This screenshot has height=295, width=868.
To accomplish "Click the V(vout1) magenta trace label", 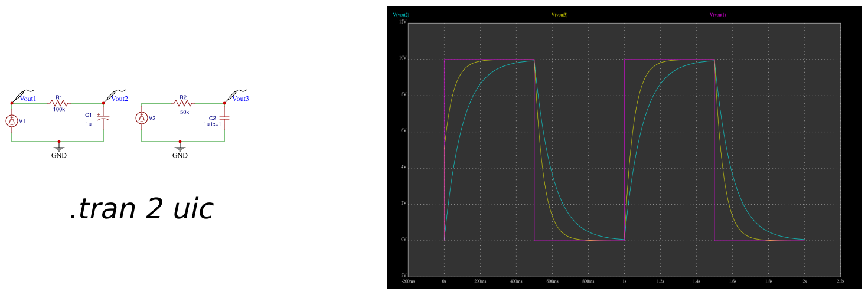I will click(x=717, y=14).
